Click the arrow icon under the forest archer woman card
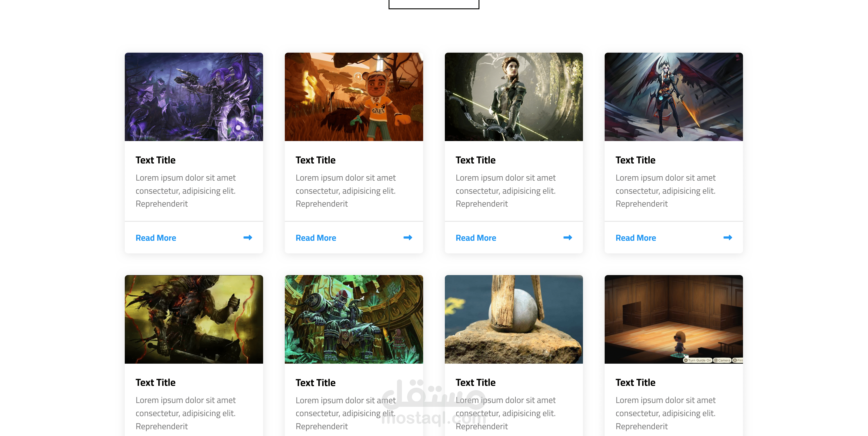Screen dimensions: 868x436 click(x=568, y=238)
